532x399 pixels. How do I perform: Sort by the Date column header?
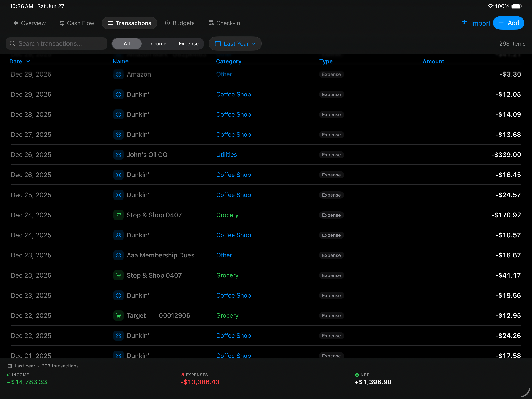click(20, 61)
